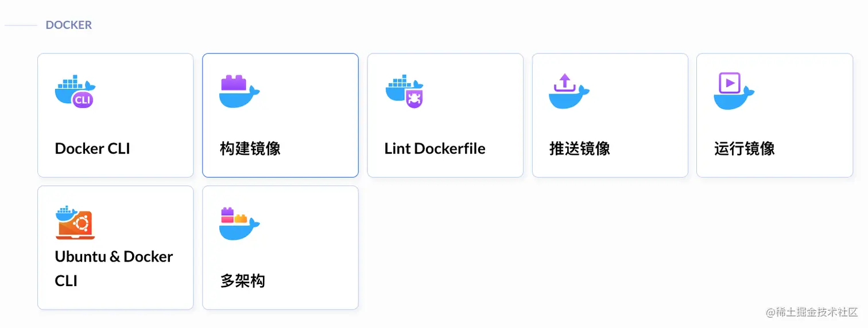Select the highlighted 构建镜像 card tile
868x328 pixels.
click(280, 115)
